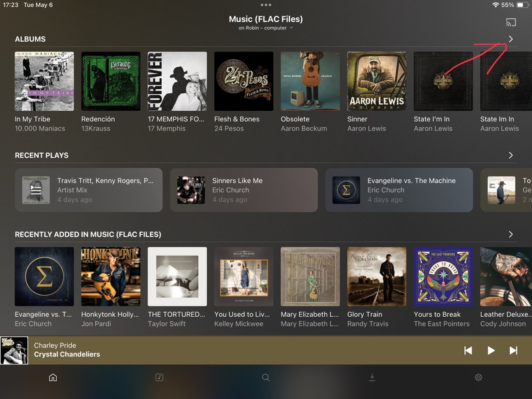The height and width of the screenshot is (399, 532).
Task: Open server dropdown 'on Robin - computer'
Action: coord(265,28)
